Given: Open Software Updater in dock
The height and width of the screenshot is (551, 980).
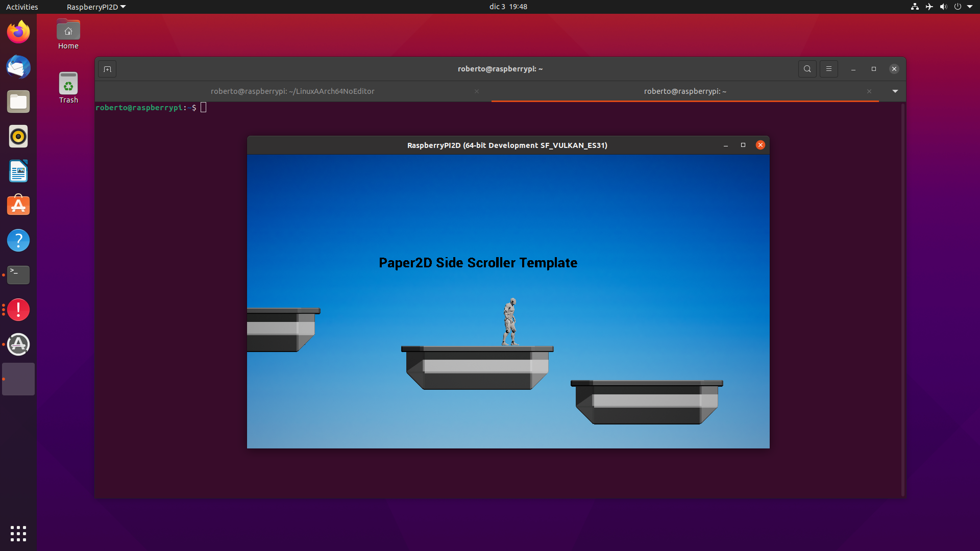Looking at the screenshot, I should 18,344.
